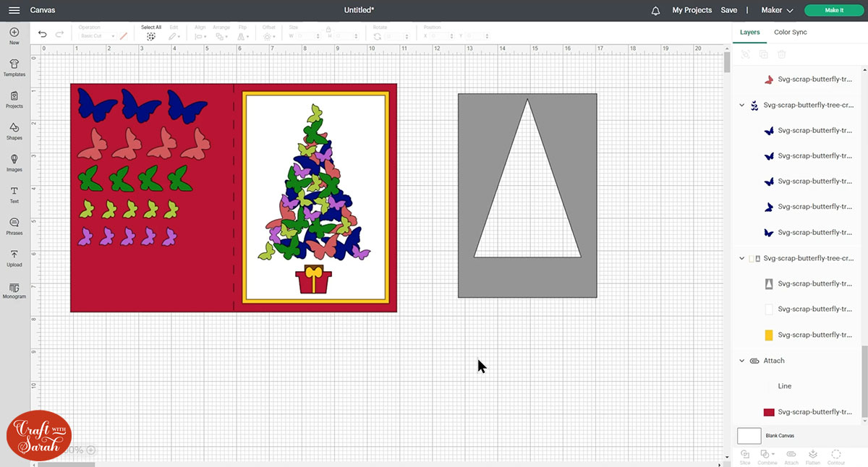Click the Upload icon

tap(14, 259)
